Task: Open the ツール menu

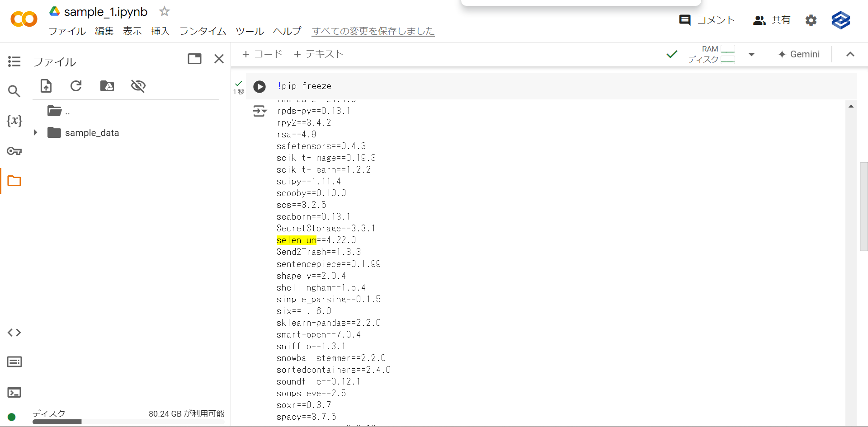Action: 249,31
